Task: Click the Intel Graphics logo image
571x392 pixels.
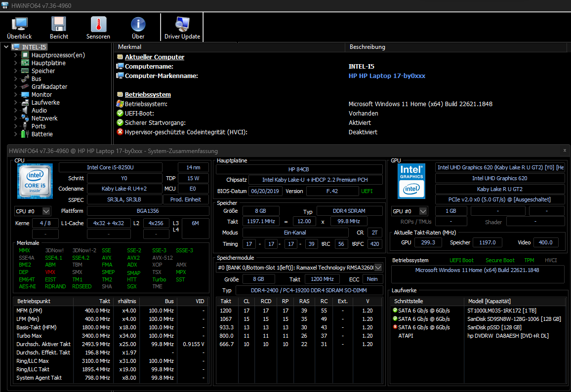Action: click(x=411, y=181)
